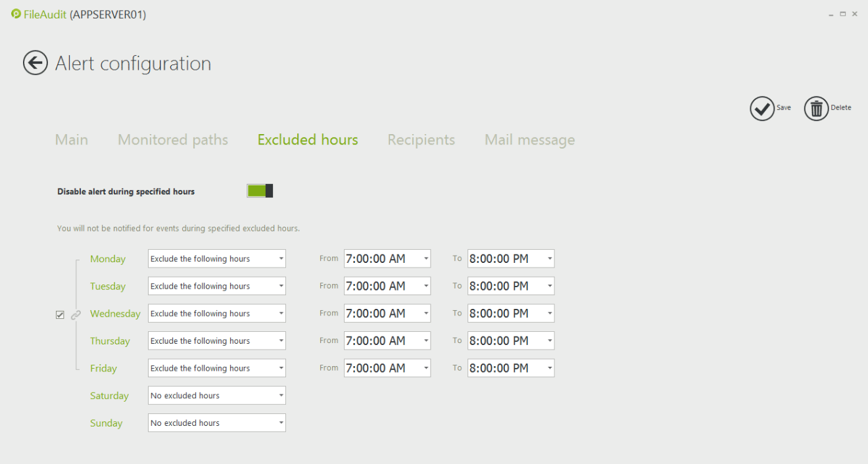Click the Delete trash can icon
Screen dimensions: 868x464
pyautogui.click(x=816, y=108)
